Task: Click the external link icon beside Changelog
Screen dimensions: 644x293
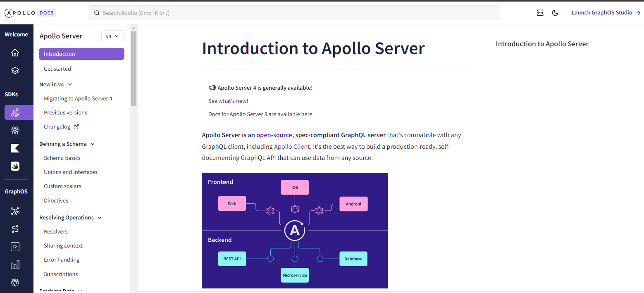Action: (76, 127)
